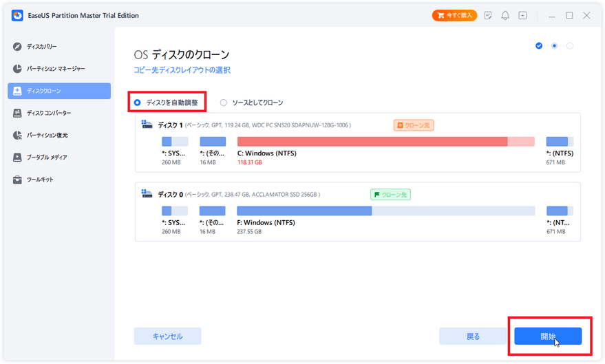Click the ディスク コンバーター icon in the sidebar
The image size is (605, 364).
(x=17, y=113)
